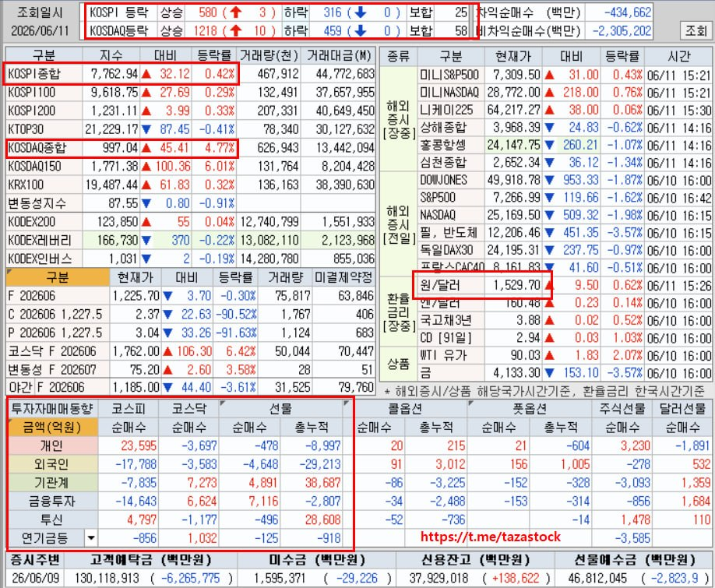
Task: Select the 개인 investor row label
Action: click(52, 445)
